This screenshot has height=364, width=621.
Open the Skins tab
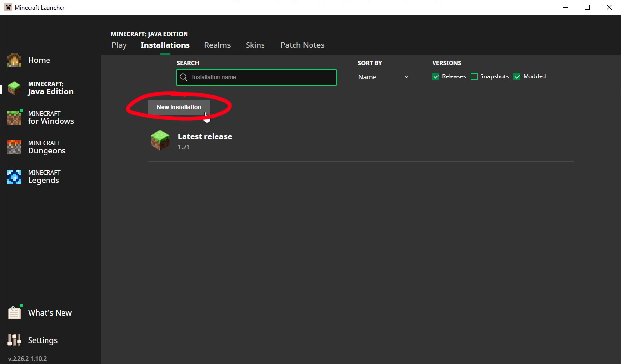click(x=255, y=45)
